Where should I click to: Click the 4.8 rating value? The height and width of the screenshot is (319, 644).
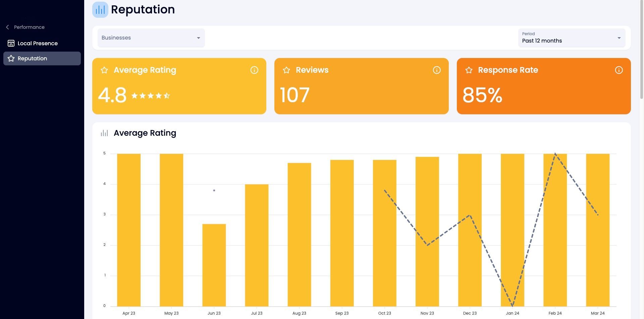(x=112, y=95)
